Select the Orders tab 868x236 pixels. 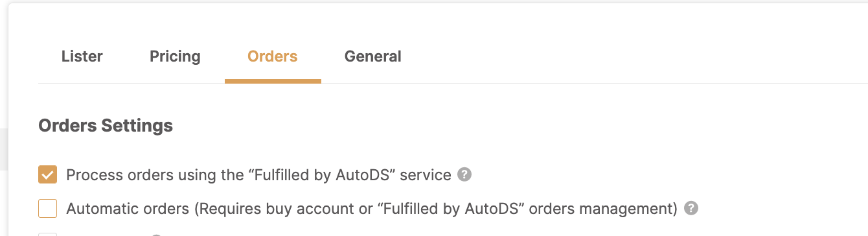click(273, 56)
